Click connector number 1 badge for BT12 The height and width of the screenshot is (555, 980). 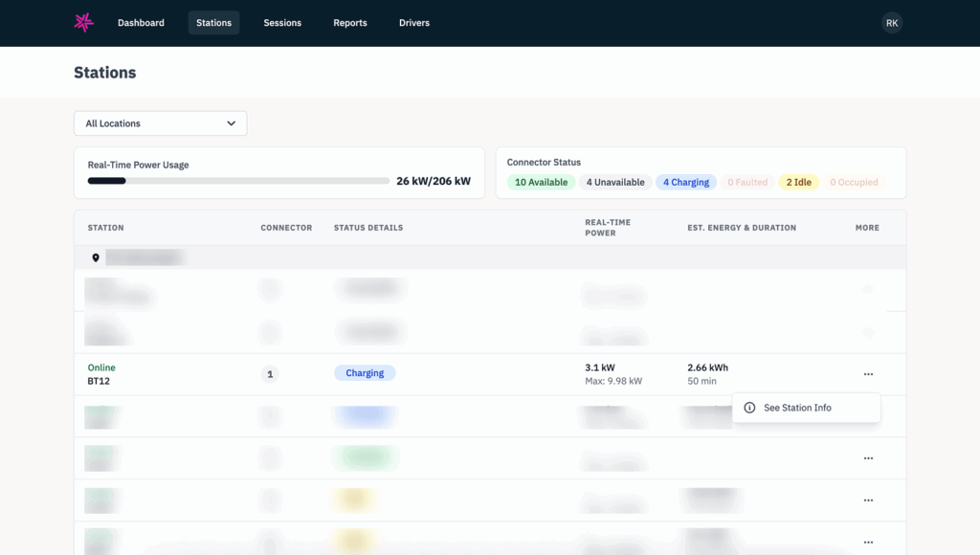click(270, 374)
